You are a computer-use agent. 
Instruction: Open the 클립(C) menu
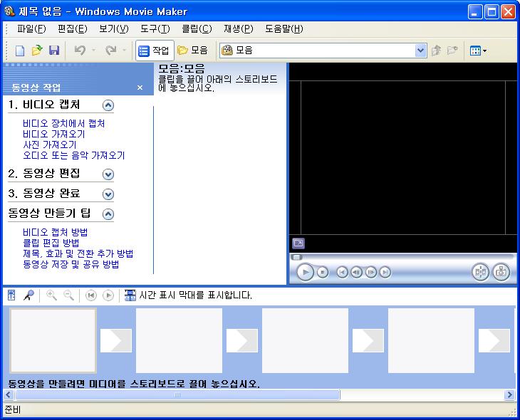pos(197,29)
